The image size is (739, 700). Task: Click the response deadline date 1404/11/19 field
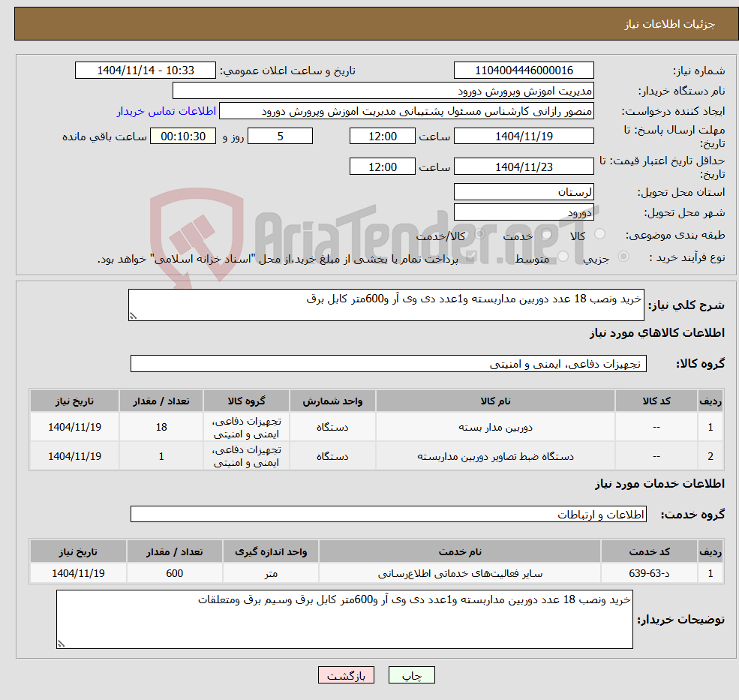[524, 137]
